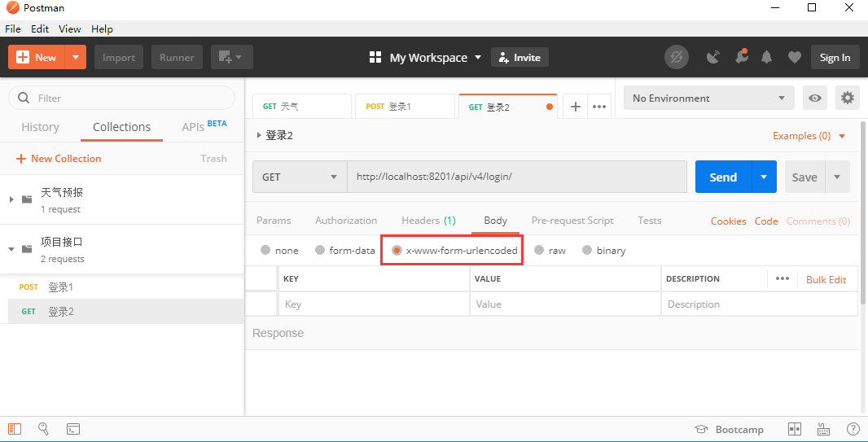The width and height of the screenshot is (868, 442).
Task: Add a new request tab with plus icon
Action: coord(576,107)
